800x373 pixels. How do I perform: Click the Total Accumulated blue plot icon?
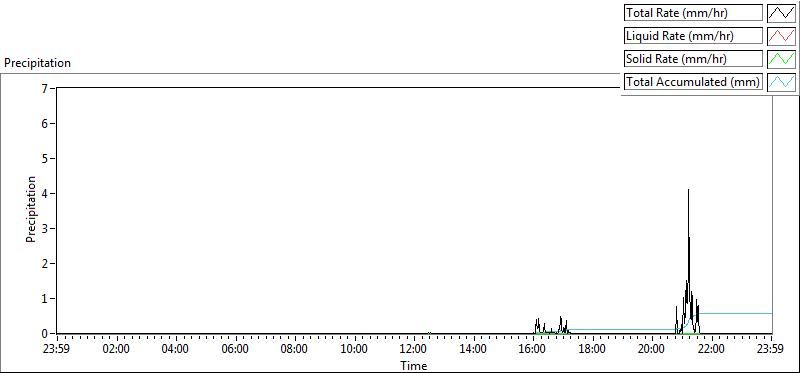click(x=782, y=82)
